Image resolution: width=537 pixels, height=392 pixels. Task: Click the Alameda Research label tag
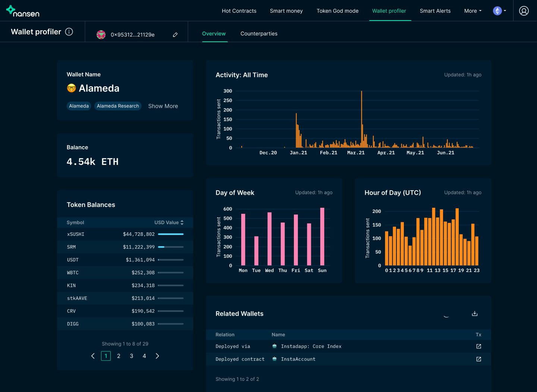tap(118, 106)
